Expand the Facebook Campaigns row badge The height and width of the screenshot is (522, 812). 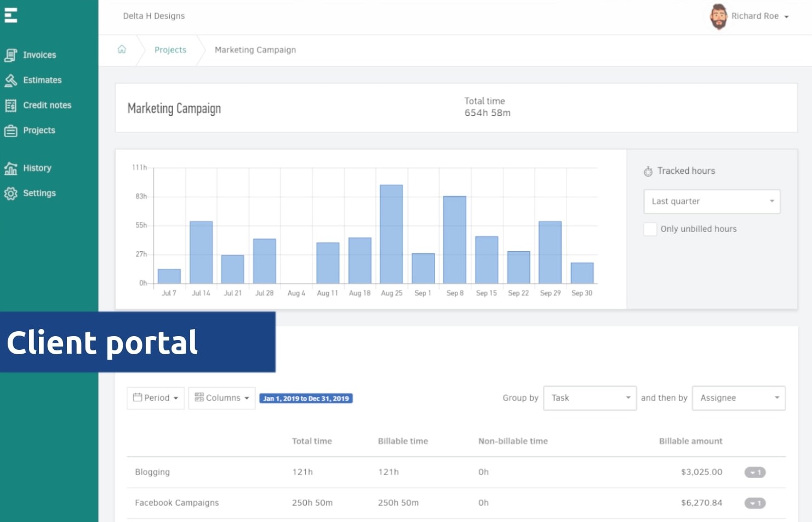click(755, 503)
